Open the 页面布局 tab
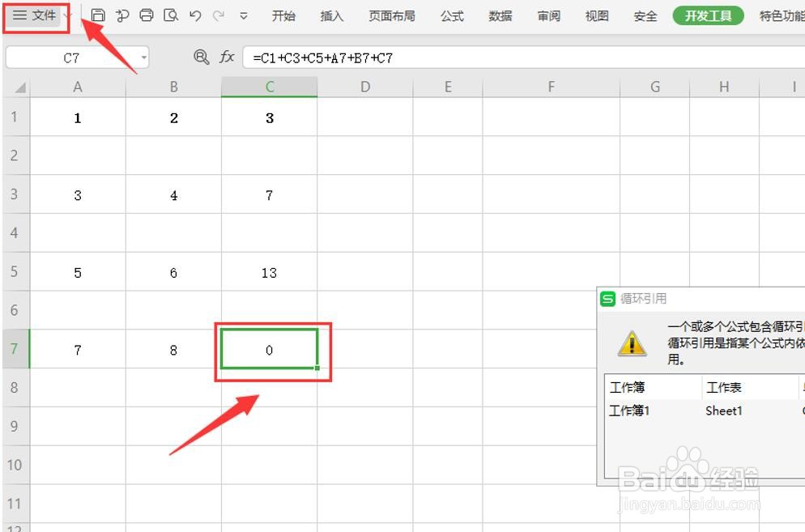The width and height of the screenshot is (805, 532). point(392,16)
